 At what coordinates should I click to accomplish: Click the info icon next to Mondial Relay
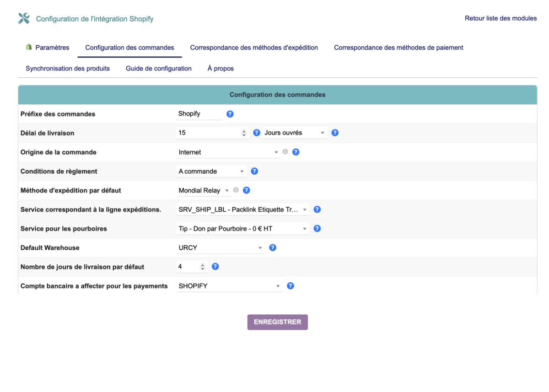click(x=235, y=190)
